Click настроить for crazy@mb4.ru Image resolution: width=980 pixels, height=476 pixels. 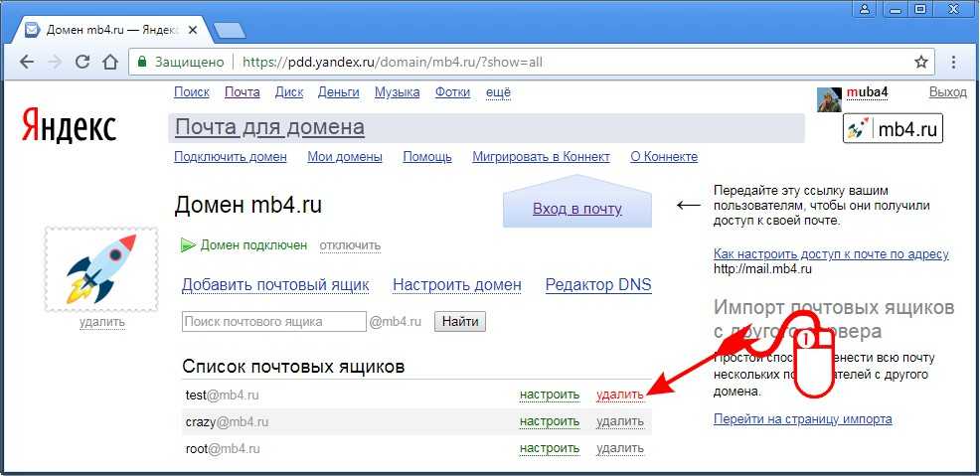click(550, 421)
